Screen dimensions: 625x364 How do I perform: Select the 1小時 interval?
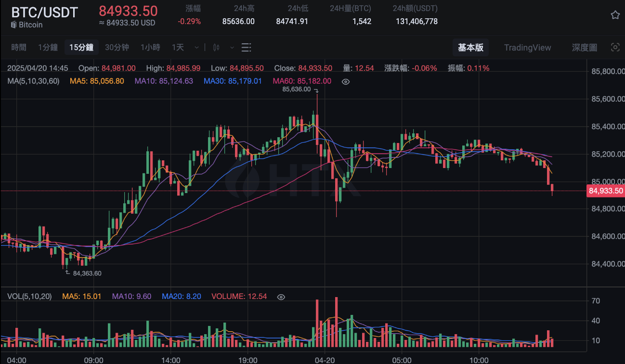coord(150,47)
